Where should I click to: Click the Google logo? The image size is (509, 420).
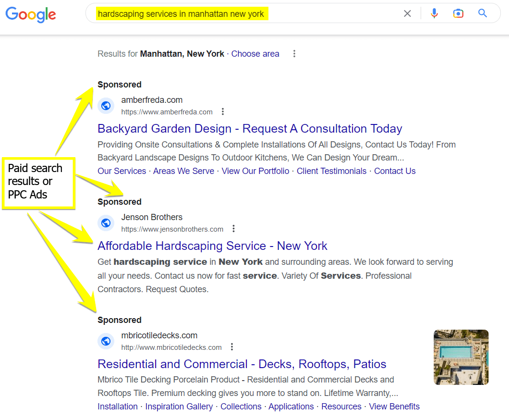pos(31,14)
